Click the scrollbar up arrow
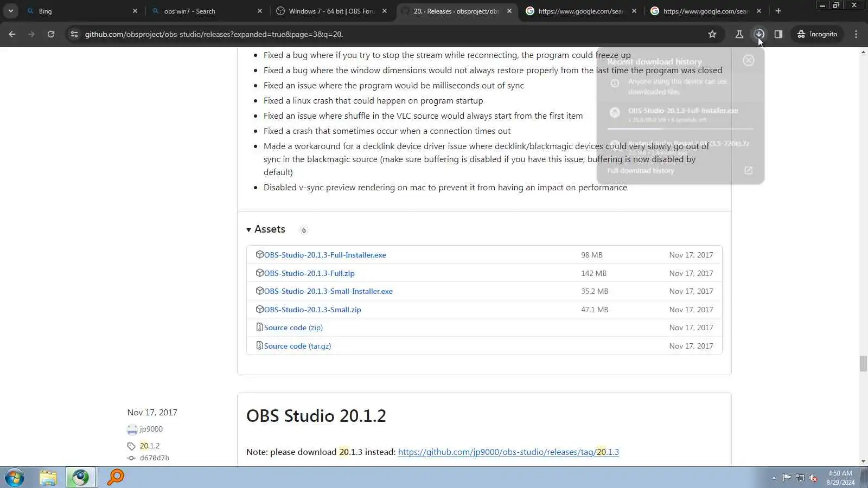Screen dimensions: 868x488 pyautogui.click(x=863, y=52)
